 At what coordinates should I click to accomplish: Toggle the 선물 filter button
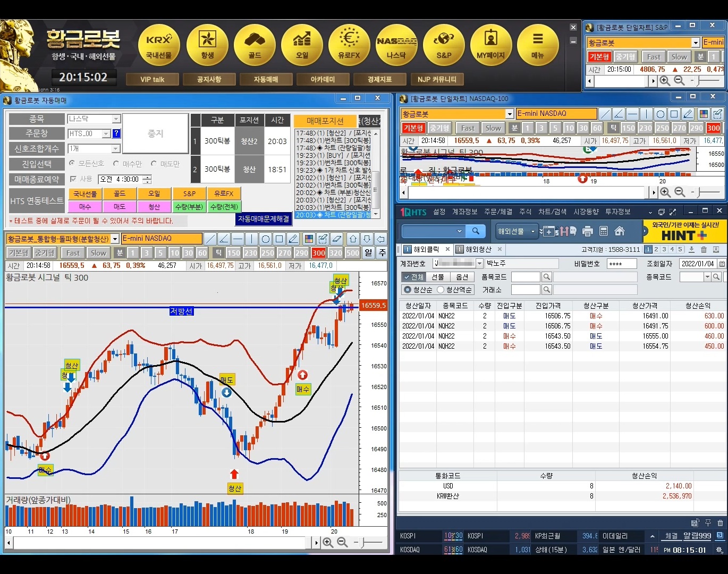[x=438, y=277]
